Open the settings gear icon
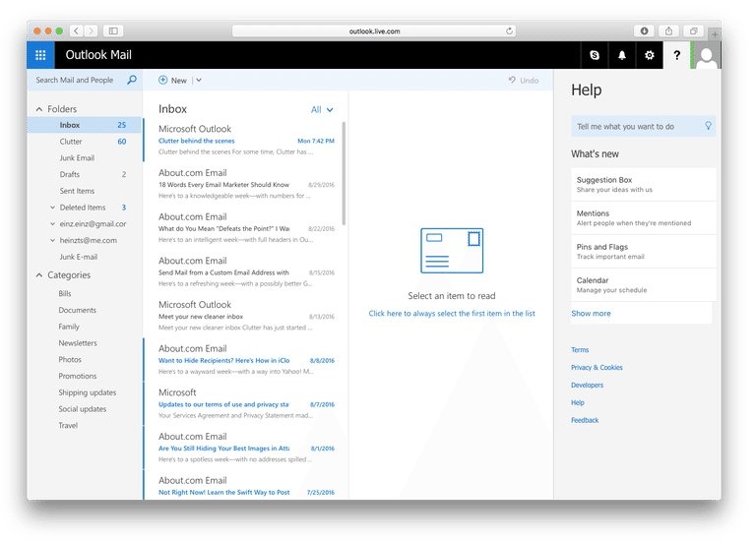Viewport: 756px width, 541px height. pyautogui.click(x=649, y=56)
